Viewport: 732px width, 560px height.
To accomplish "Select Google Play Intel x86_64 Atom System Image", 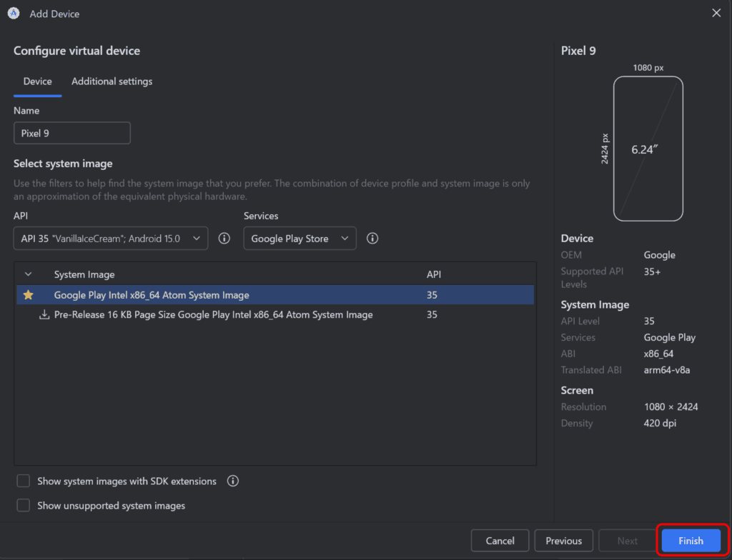I will coord(275,295).
